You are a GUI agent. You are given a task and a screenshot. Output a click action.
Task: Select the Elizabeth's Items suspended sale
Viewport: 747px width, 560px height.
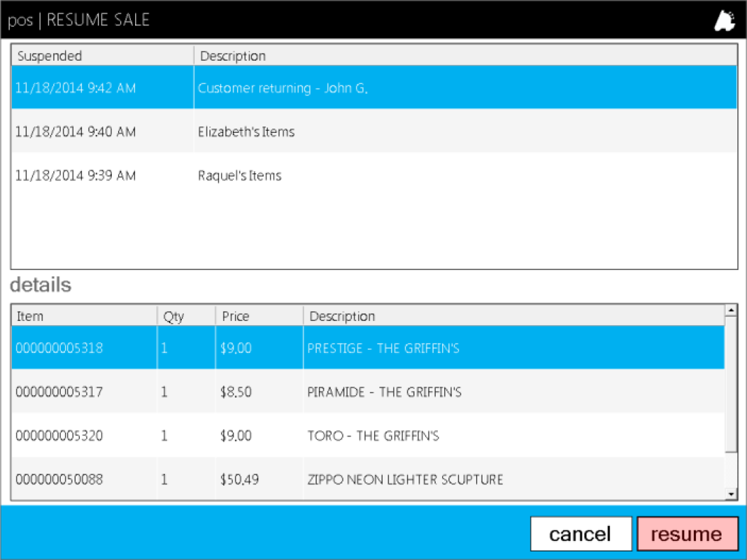[x=374, y=132]
